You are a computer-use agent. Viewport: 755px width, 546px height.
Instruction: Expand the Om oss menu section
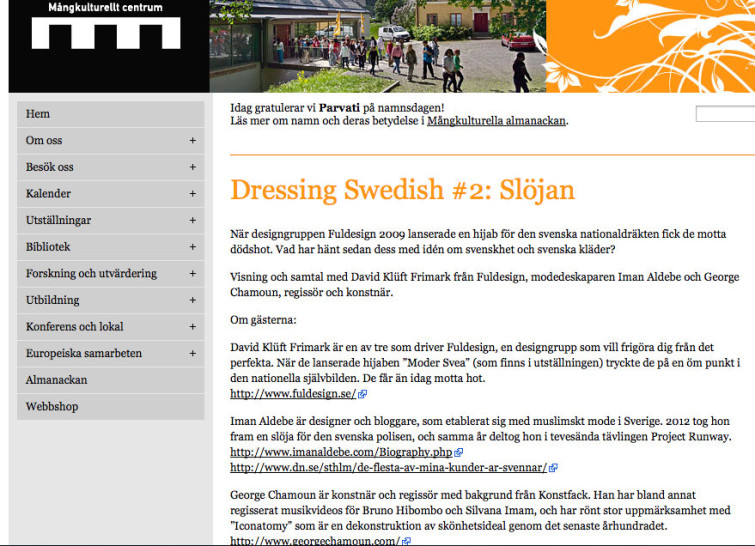coord(192,141)
